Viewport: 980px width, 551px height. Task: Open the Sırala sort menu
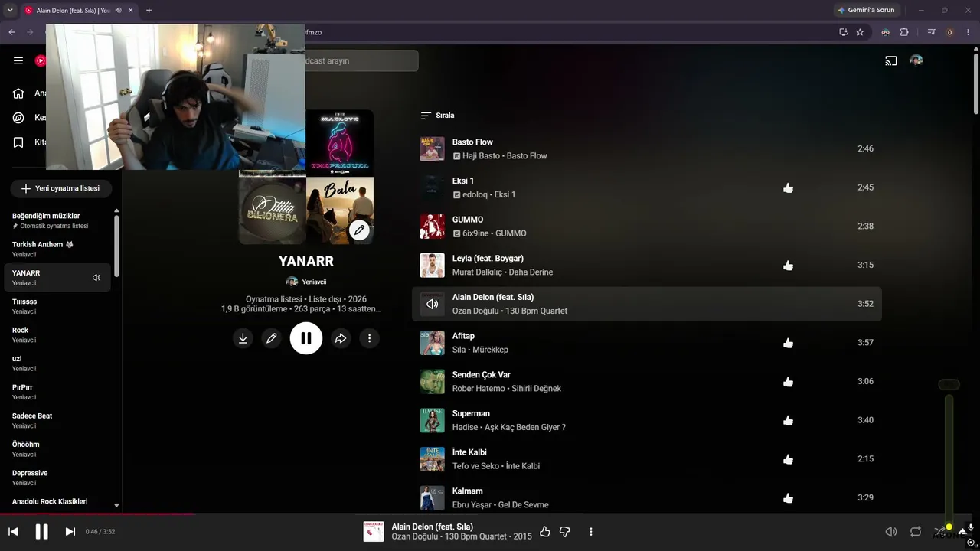(437, 116)
